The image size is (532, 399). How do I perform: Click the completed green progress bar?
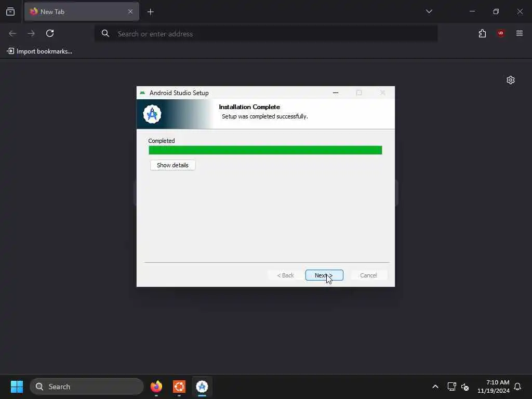coord(265,150)
